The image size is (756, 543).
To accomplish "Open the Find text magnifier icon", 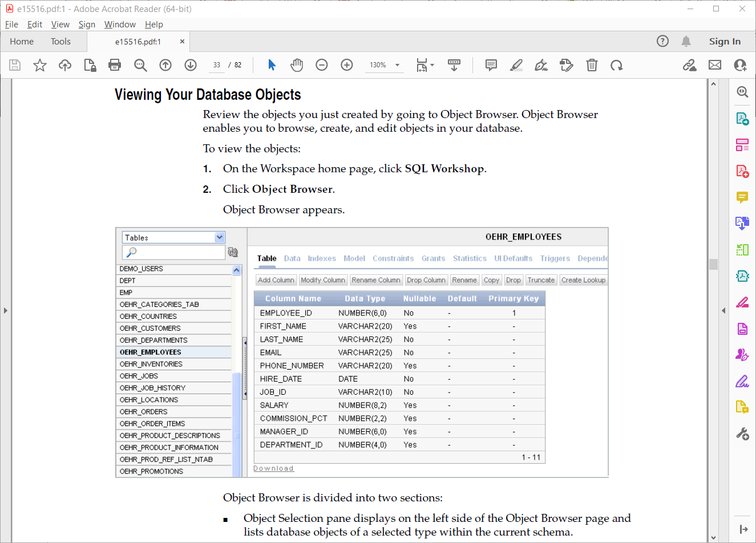I will [140, 65].
